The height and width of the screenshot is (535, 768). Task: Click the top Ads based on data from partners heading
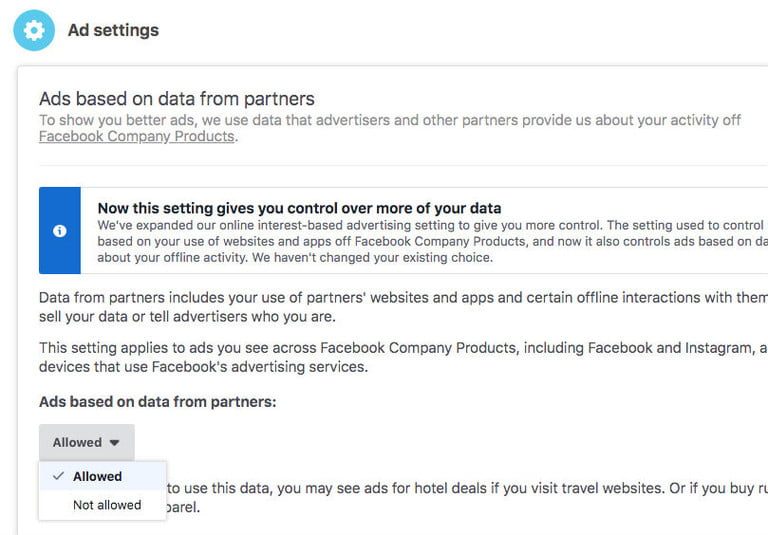coord(176,98)
